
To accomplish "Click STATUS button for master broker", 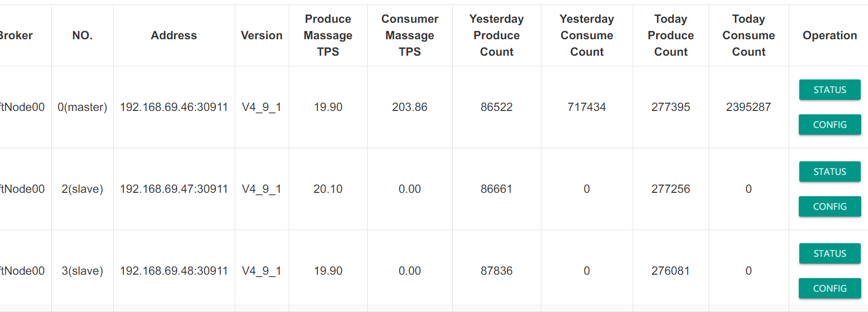I will pos(829,90).
